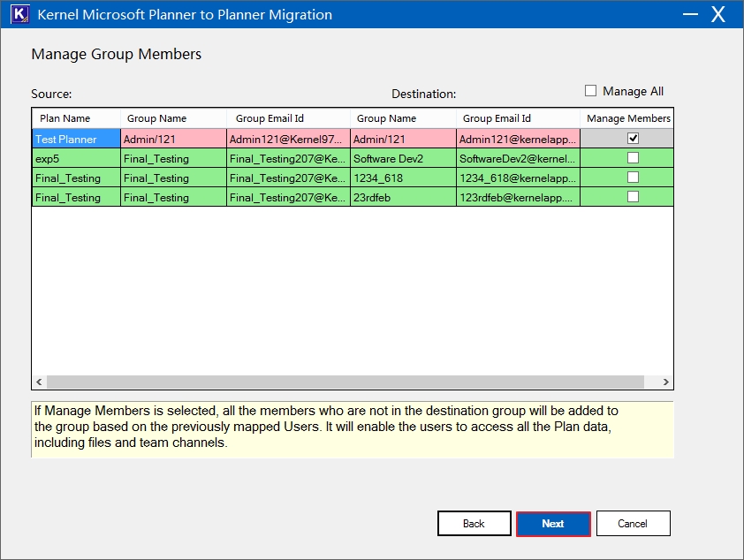This screenshot has height=560, width=744.
Task: Click the Manage Group Members heading
Action: 117,54
